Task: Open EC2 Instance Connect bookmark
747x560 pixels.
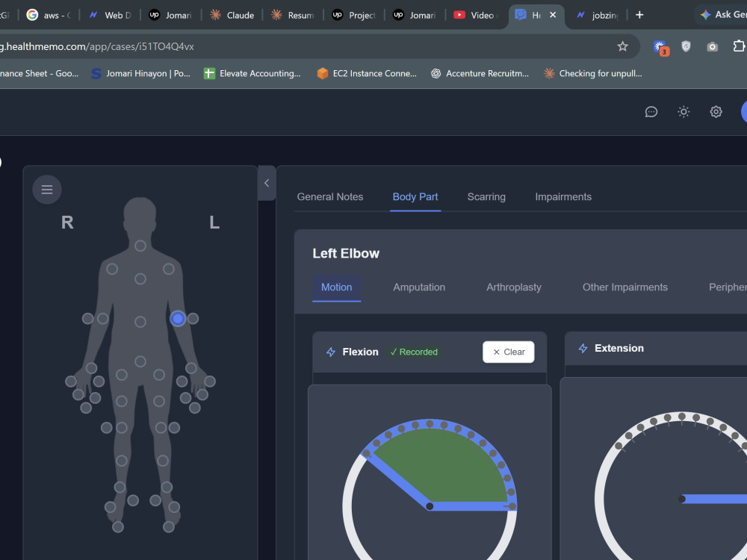Action: [x=367, y=73]
